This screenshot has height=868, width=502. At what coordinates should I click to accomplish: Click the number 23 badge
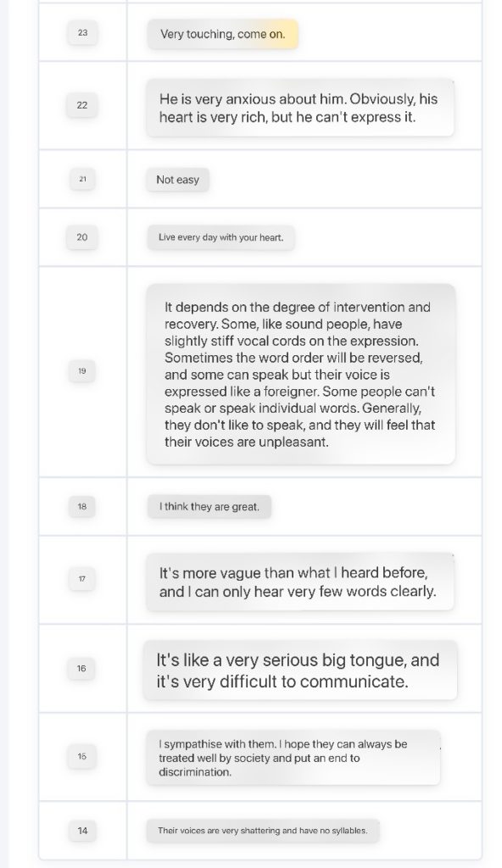click(82, 33)
